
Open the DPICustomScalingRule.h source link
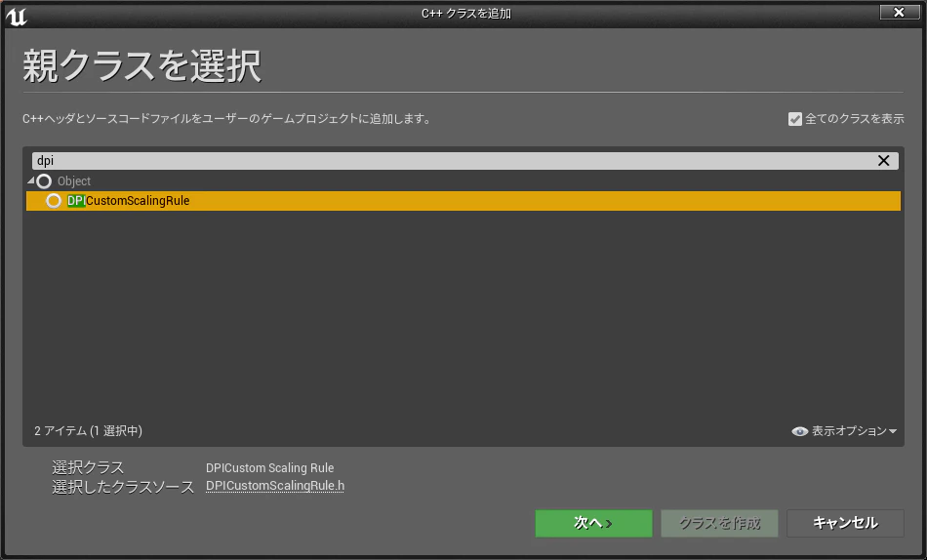tap(275, 486)
